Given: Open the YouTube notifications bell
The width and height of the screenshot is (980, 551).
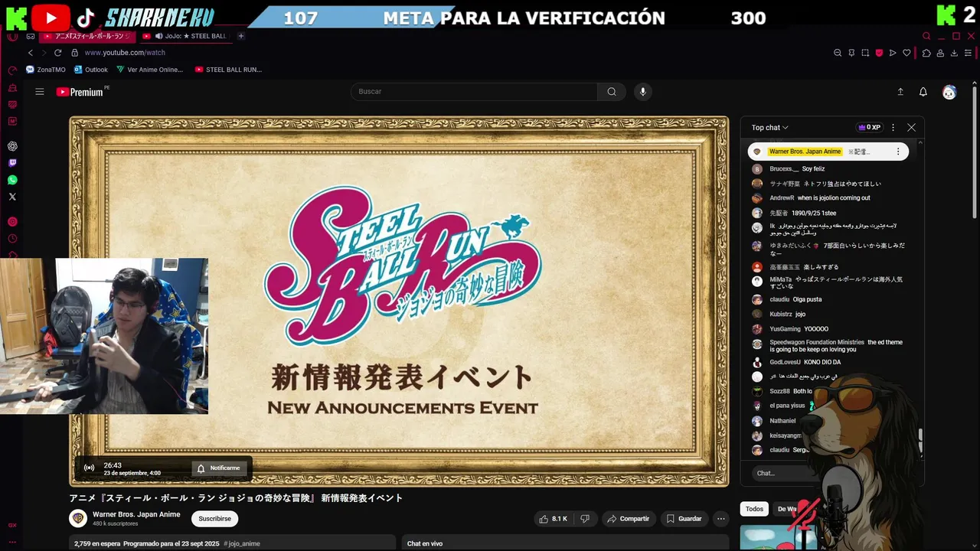Looking at the screenshot, I should tap(923, 92).
